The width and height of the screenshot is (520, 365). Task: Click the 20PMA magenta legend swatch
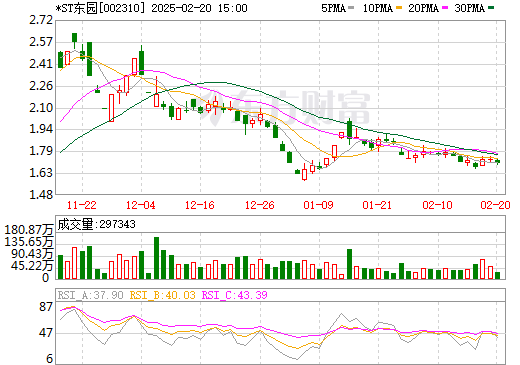click(445, 7)
